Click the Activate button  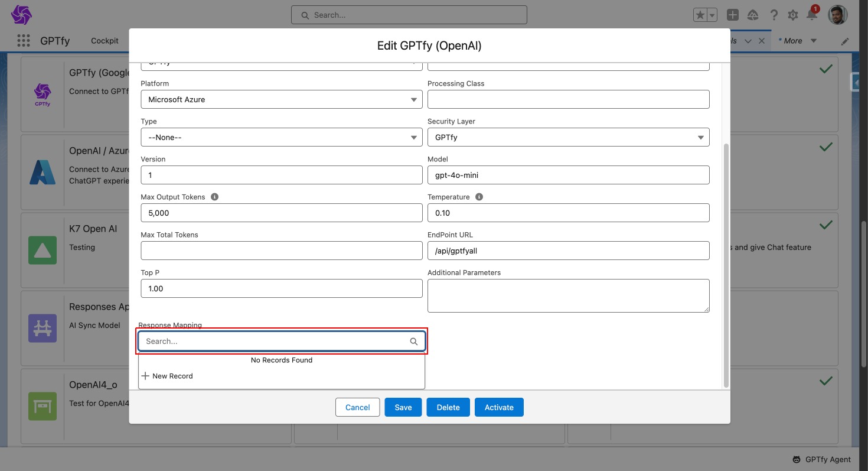coord(499,407)
